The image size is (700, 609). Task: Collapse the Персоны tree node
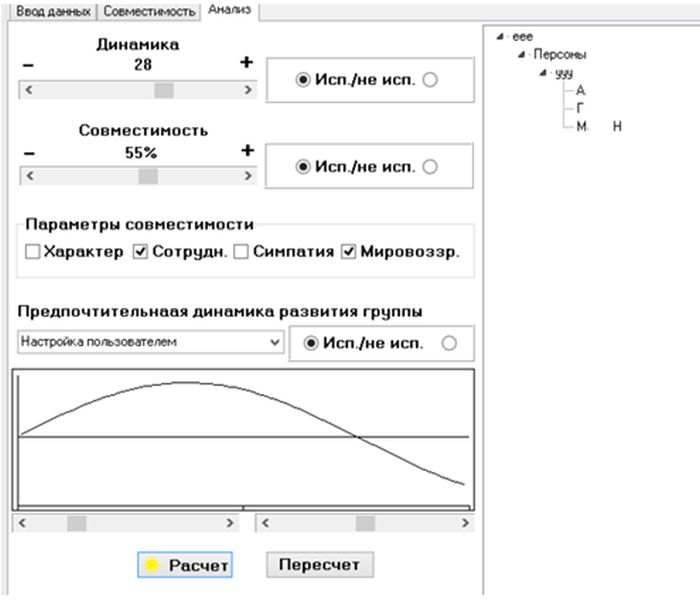pyautogui.click(x=521, y=54)
